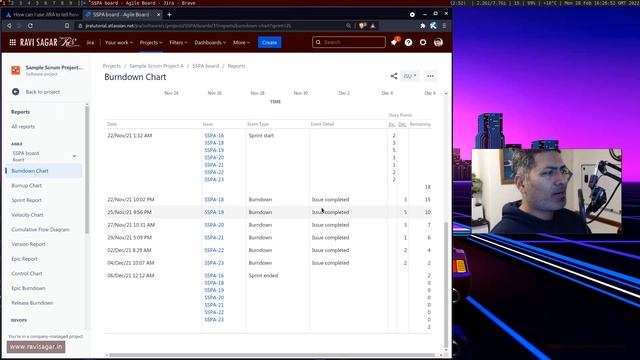Open All reports in the sidebar
This screenshot has width=640, height=360.
(23, 127)
